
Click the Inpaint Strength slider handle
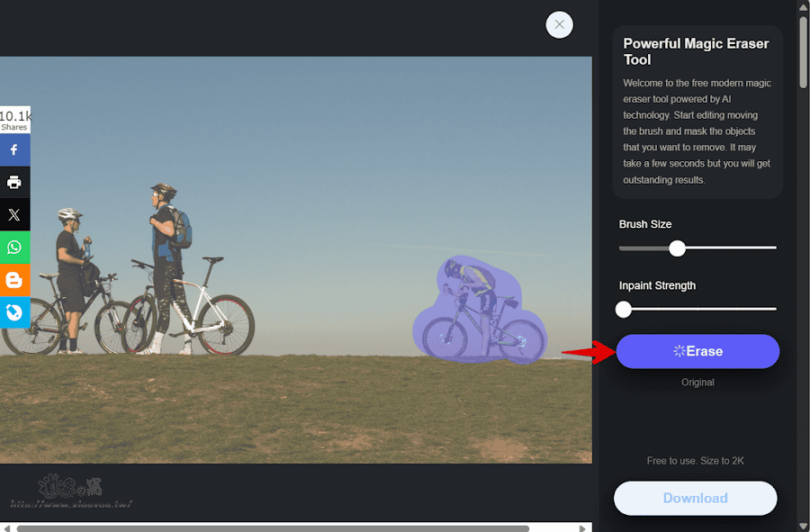(624, 310)
